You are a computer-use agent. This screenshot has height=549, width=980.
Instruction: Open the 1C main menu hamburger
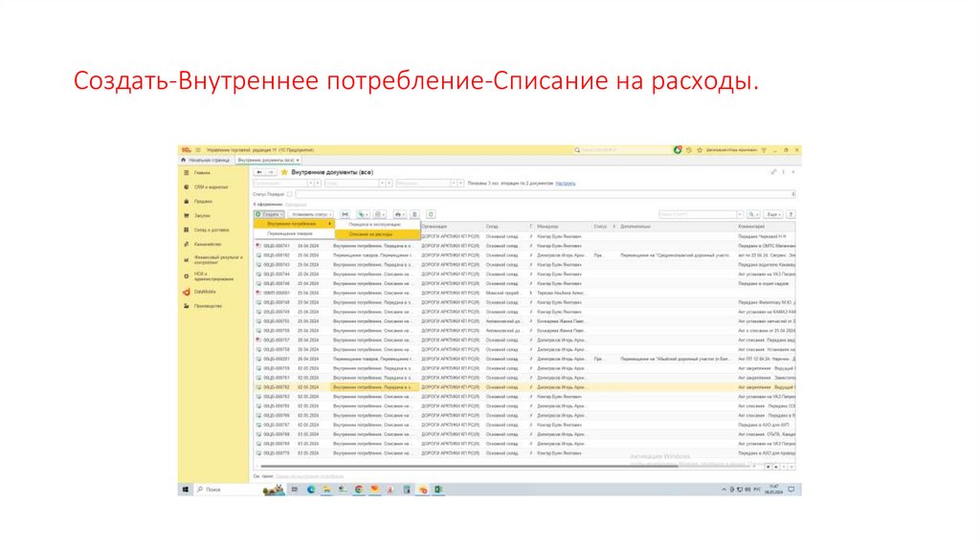pyautogui.click(x=198, y=150)
